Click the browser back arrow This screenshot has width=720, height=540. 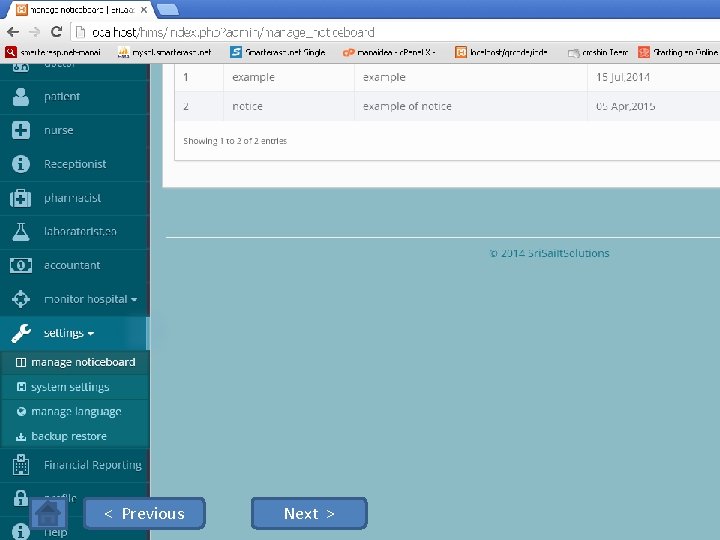pyautogui.click(x=13, y=32)
